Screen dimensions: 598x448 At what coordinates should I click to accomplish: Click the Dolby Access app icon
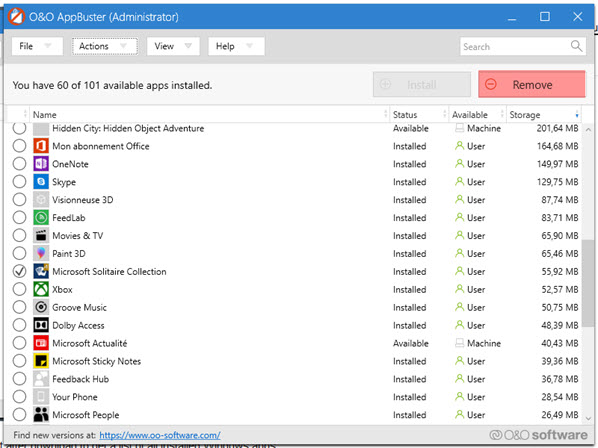tap(41, 325)
